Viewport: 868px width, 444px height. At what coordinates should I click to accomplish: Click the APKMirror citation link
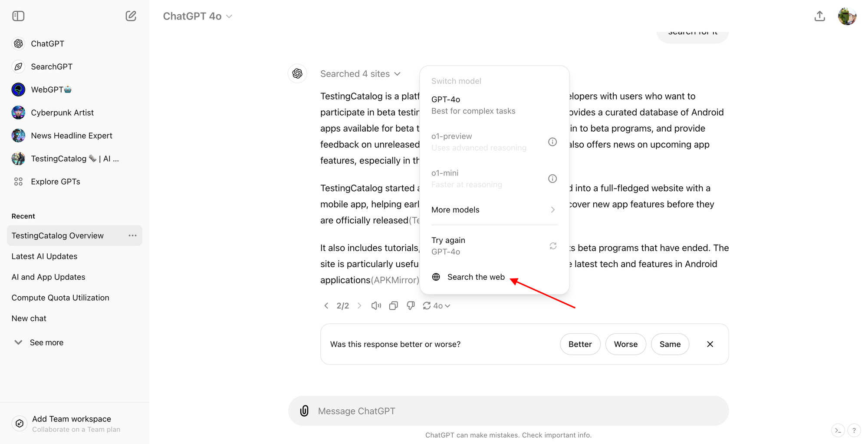(x=395, y=280)
